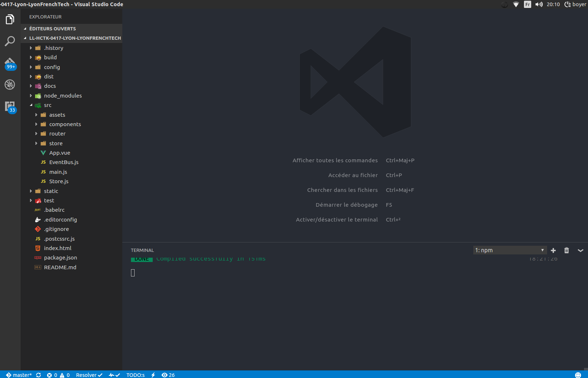Screen dimensions: 588x378
Task: Click inside the terminal at the cursor
Action: click(133, 273)
